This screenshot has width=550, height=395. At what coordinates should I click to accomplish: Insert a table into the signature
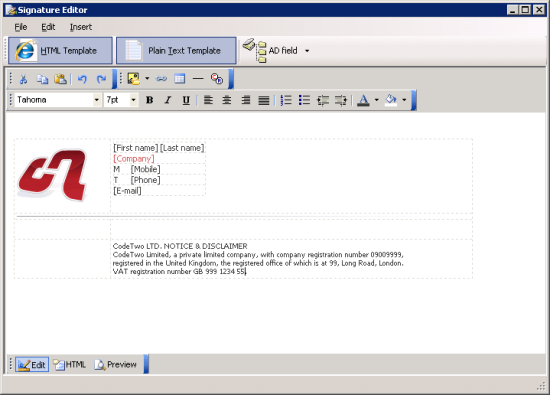[x=180, y=79]
